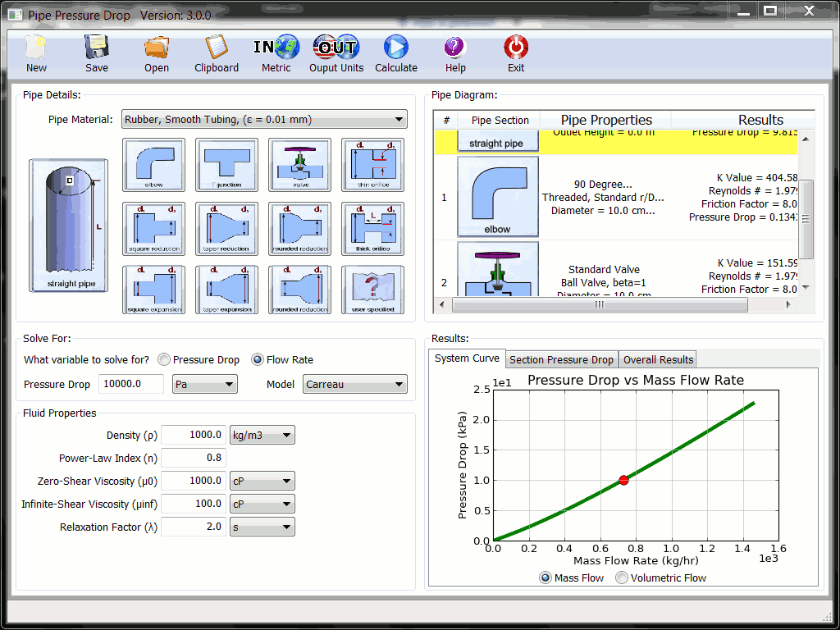
Task: Add a thick orifice fitting
Action: pos(373,229)
